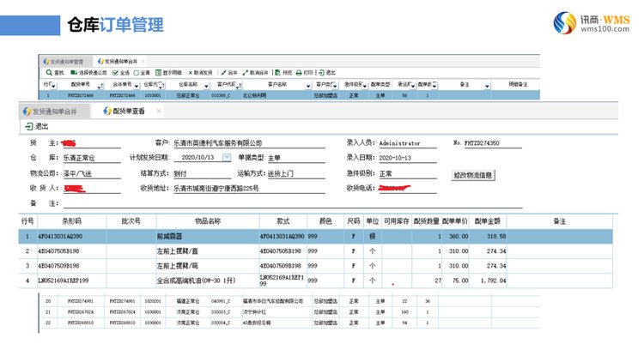Click the 取消合并 unmerge toolbar icon
The image size is (644, 362).
[246, 73]
